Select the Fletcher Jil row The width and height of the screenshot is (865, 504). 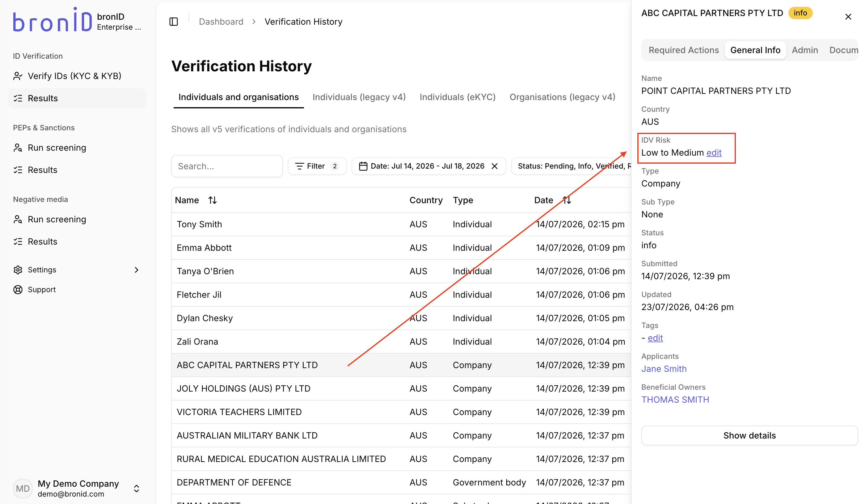401,295
